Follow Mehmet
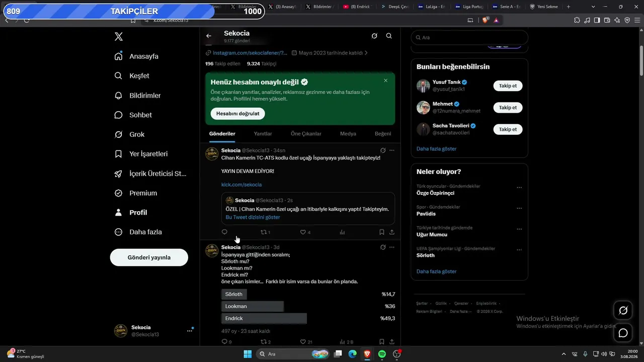Viewport: 644px width, 362px height. point(508,108)
